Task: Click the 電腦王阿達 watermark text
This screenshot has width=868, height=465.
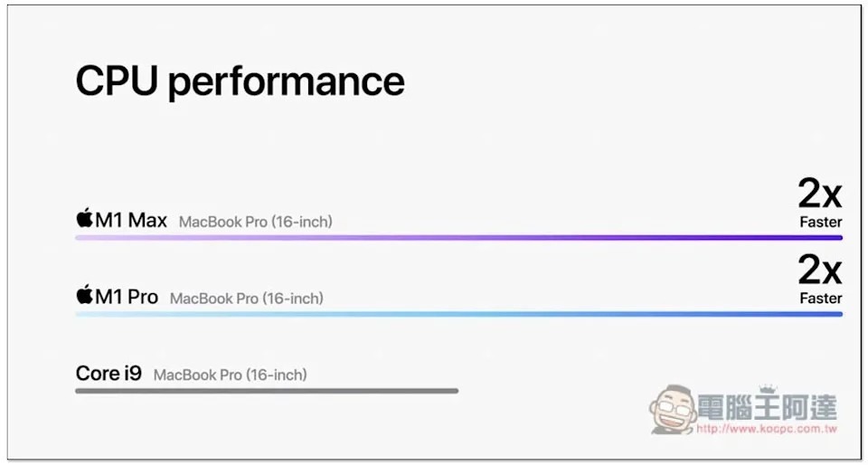Action: click(x=767, y=406)
